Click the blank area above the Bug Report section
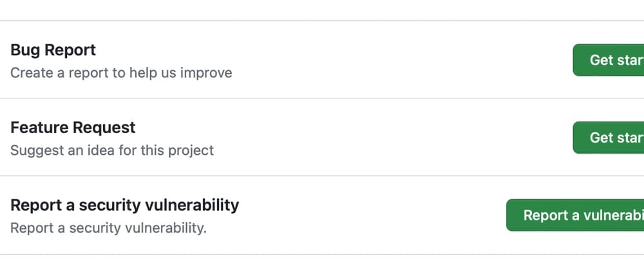Image resolution: width=644 pixels, height=270 pixels. click(322, 9)
